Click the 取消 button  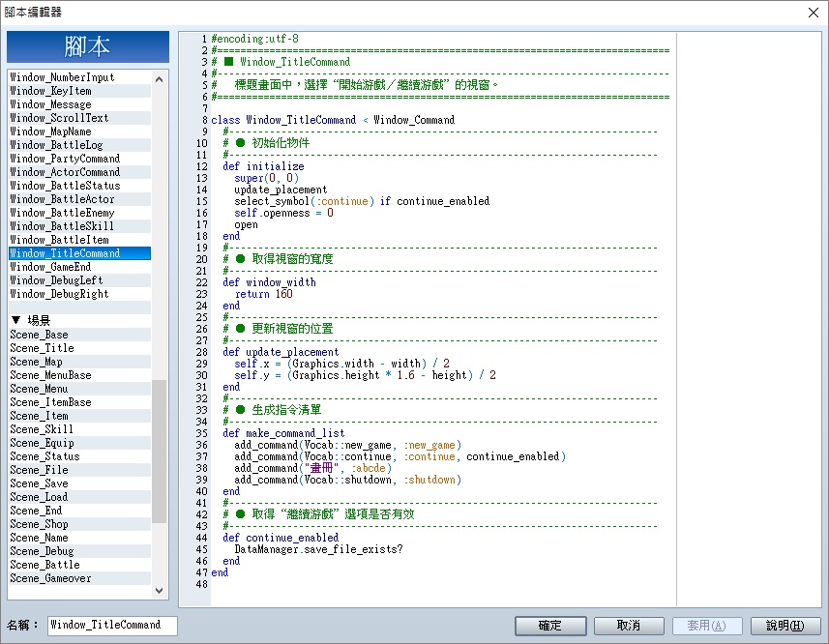click(x=629, y=626)
